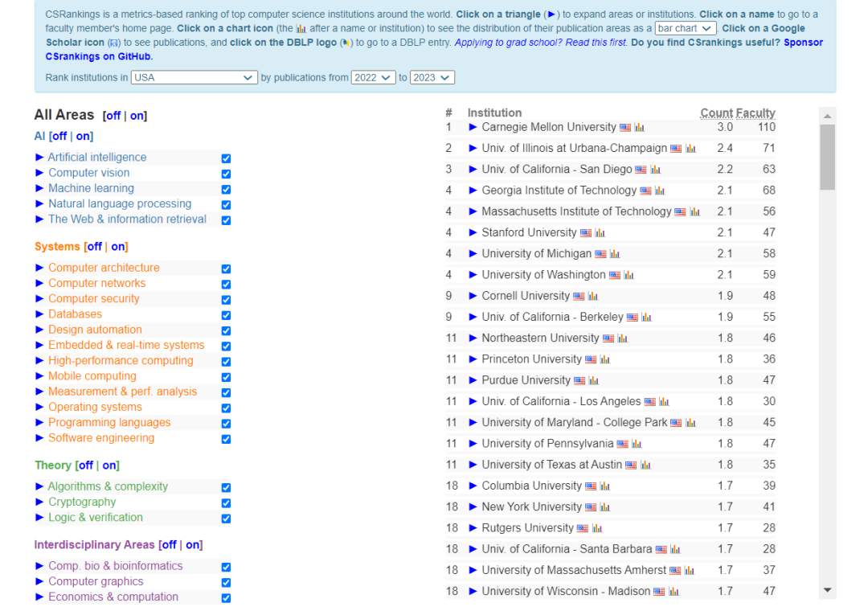Click the institution list scrollbar thumb
The image size is (868, 607).
[827, 158]
